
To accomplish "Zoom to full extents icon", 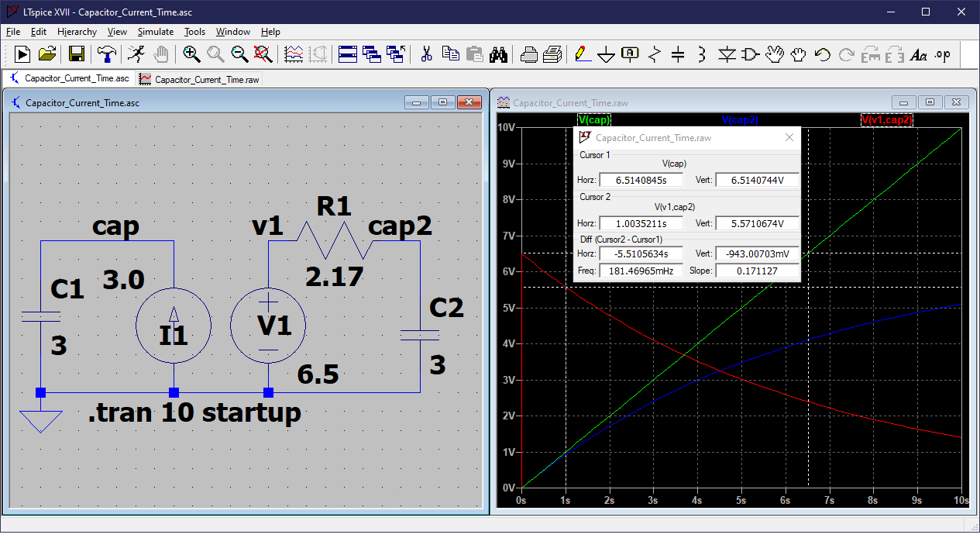I will pos(263,54).
